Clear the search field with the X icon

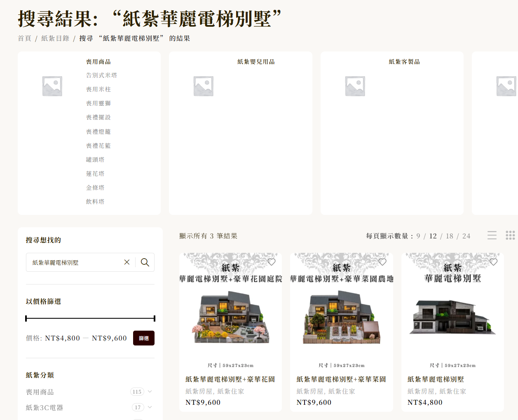tap(127, 262)
